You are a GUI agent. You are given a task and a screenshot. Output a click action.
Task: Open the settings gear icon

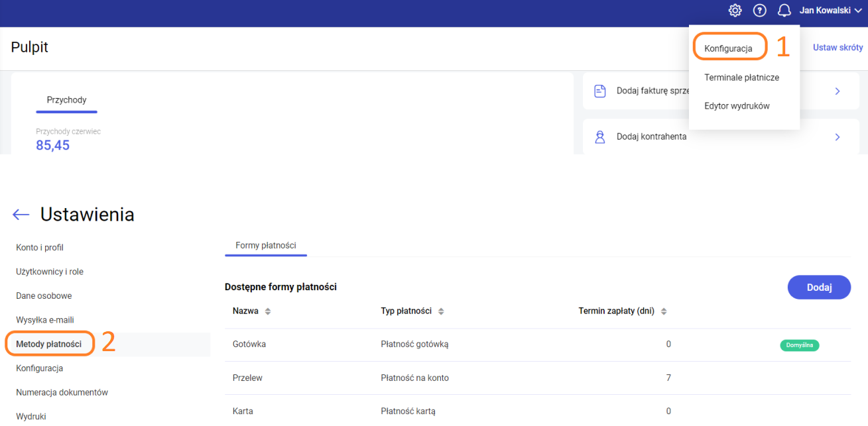coord(735,11)
